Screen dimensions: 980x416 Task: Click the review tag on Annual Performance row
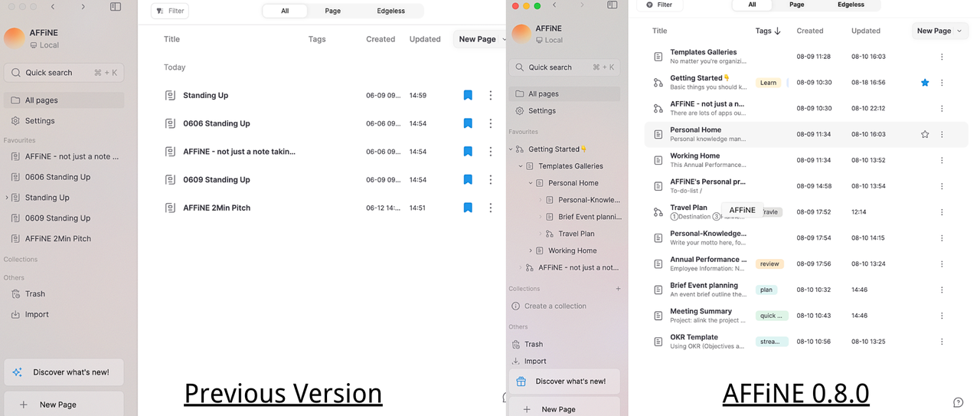click(x=769, y=264)
